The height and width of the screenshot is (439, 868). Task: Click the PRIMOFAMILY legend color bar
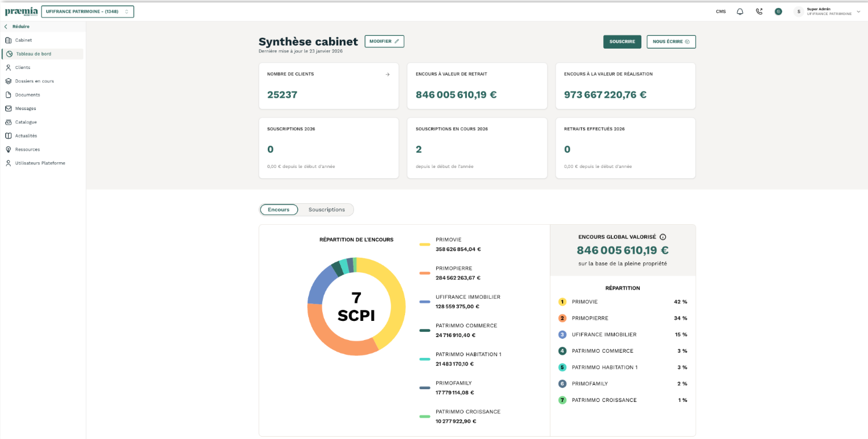(425, 388)
